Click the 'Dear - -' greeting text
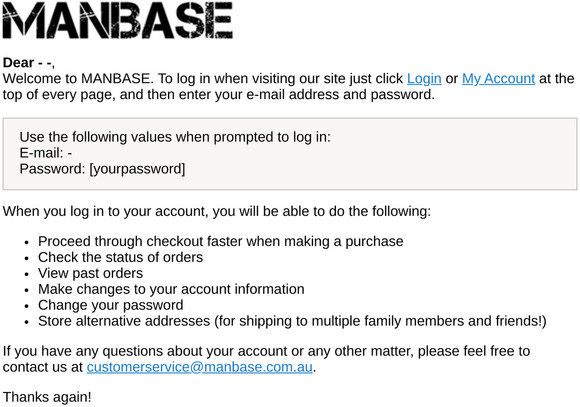 tap(28, 63)
